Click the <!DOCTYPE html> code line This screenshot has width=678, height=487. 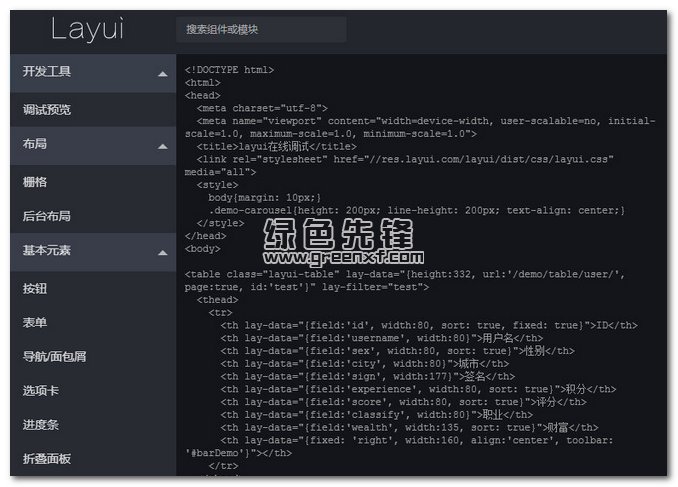[229, 70]
